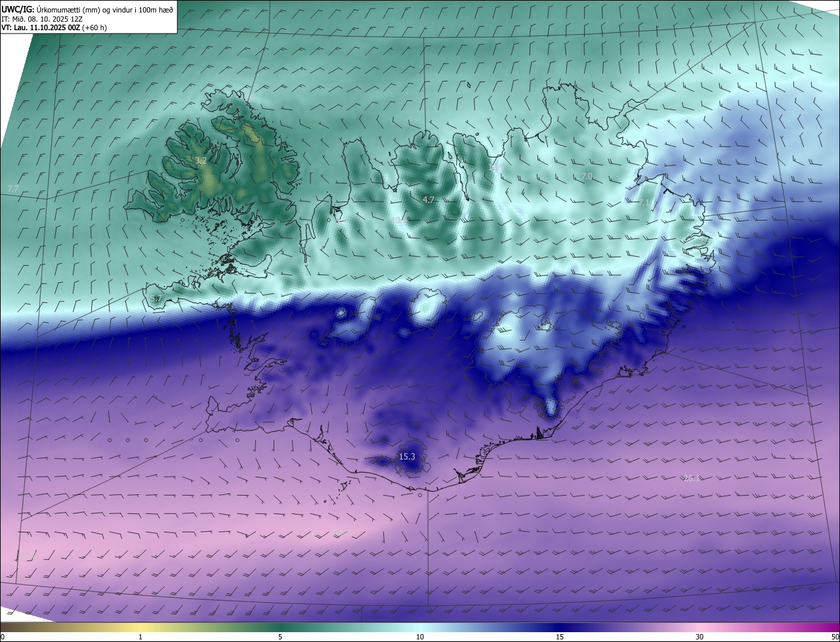Click the 1 tick on the color scale
Image resolution: width=840 pixels, height=642 pixels.
140,637
